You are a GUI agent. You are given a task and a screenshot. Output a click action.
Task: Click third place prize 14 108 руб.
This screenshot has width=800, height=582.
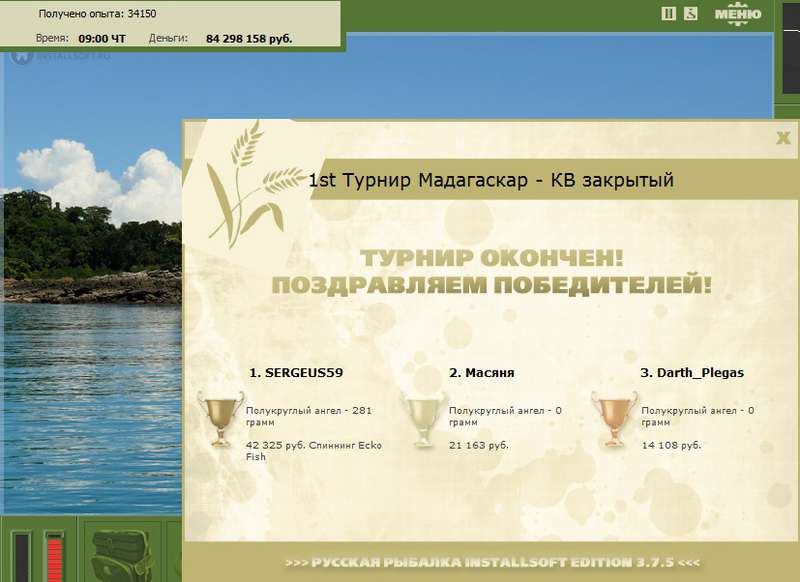tap(671, 445)
